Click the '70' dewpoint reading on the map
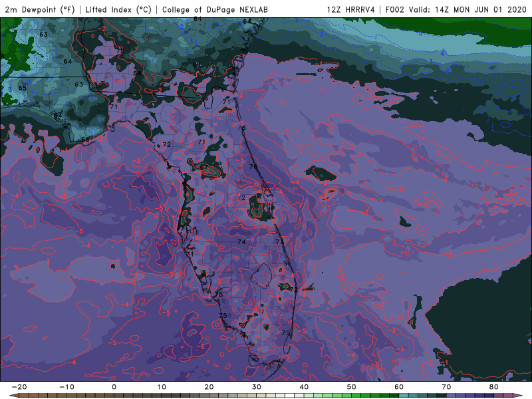This screenshot has width=532, height=399. pos(120,51)
